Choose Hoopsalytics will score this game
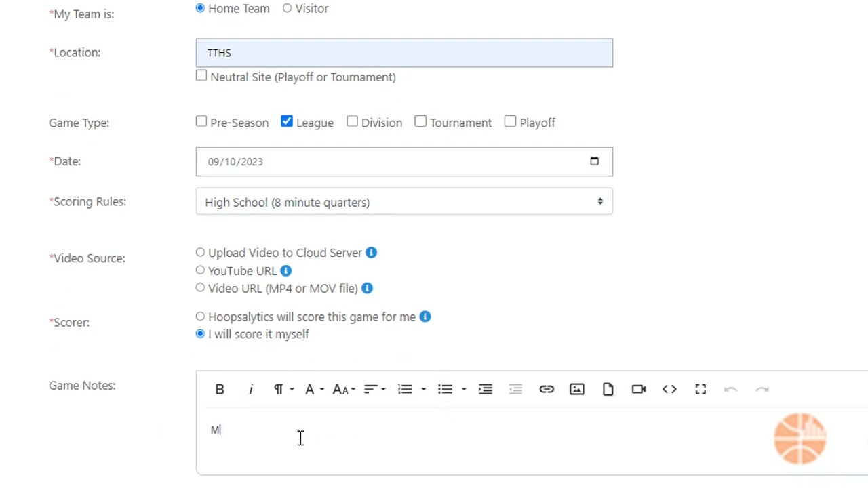This screenshot has height=488, width=868. coord(200,317)
